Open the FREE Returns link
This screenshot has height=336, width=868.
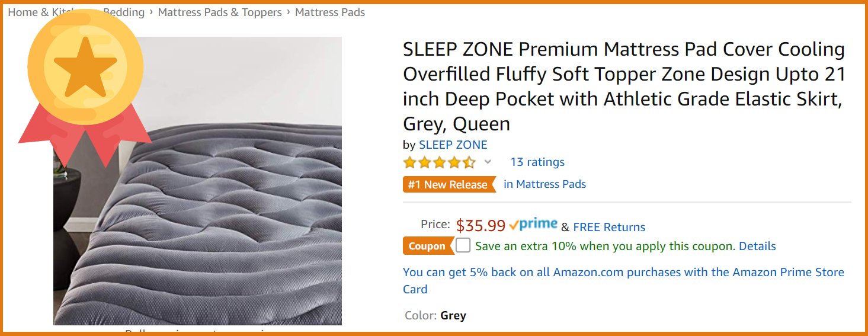(609, 227)
